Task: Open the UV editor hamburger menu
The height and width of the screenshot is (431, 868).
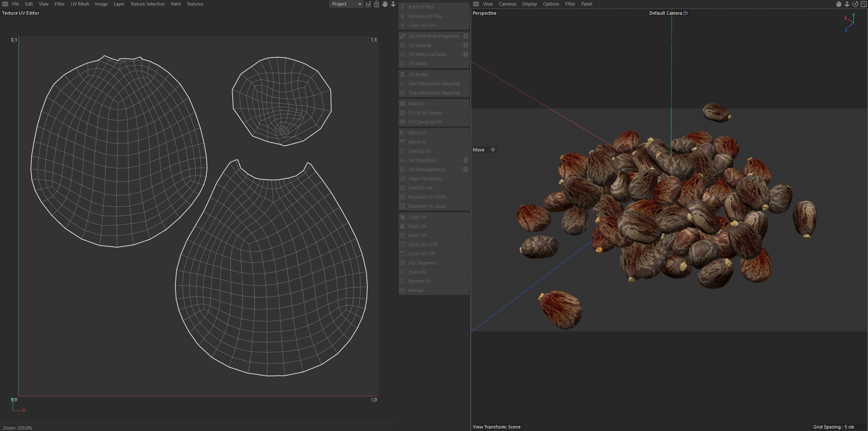Action: point(5,4)
